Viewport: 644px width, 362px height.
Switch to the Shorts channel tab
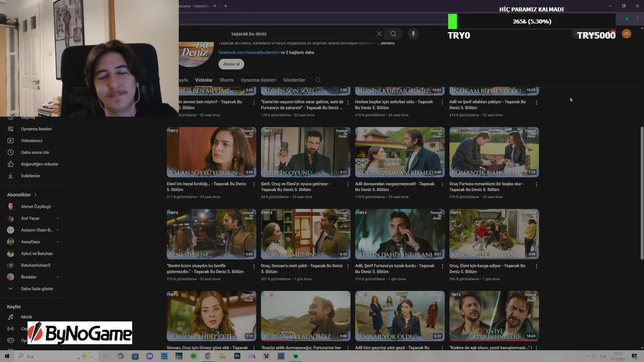[x=226, y=80]
